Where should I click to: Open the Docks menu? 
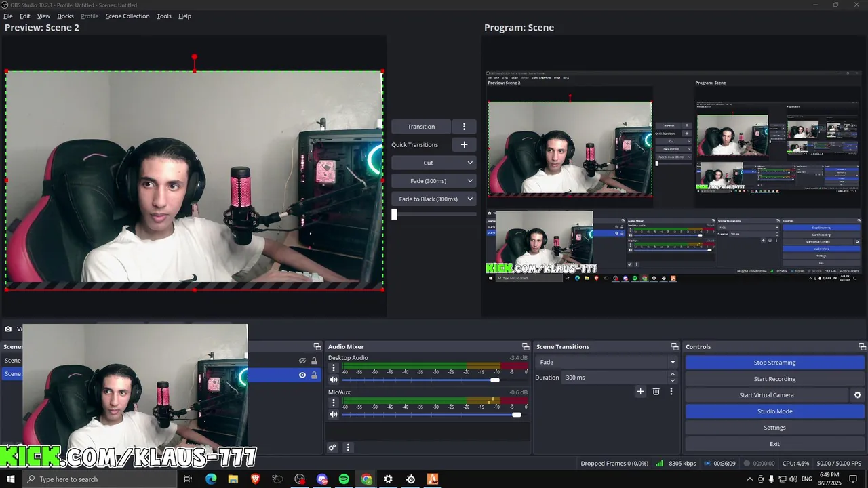(65, 16)
